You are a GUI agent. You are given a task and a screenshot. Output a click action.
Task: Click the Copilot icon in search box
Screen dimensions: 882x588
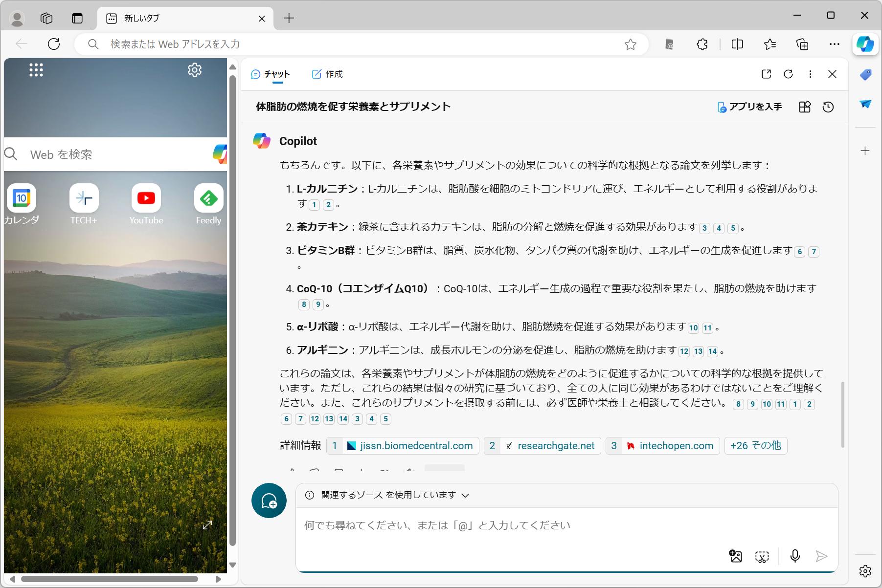pyautogui.click(x=220, y=154)
